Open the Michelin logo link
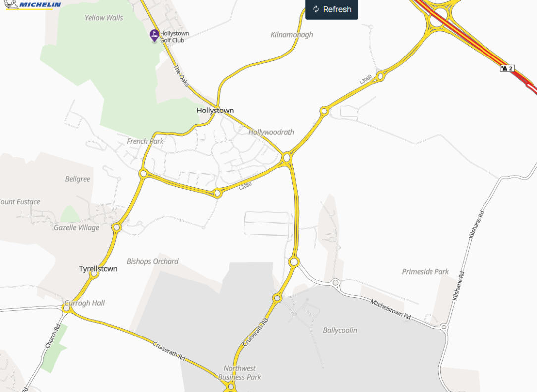The width and height of the screenshot is (537, 392). pos(34,5)
